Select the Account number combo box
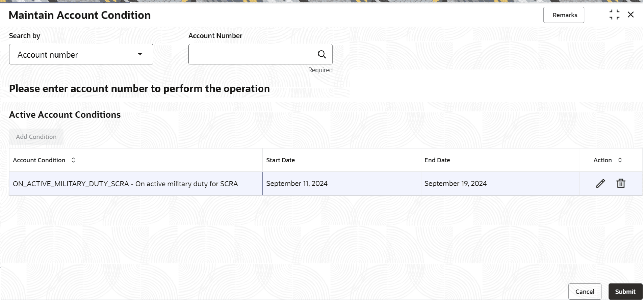This screenshot has height=303, width=644. 81,54
